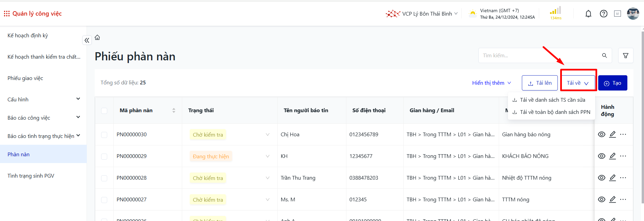Open more actions for PN00000028

[623, 178]
